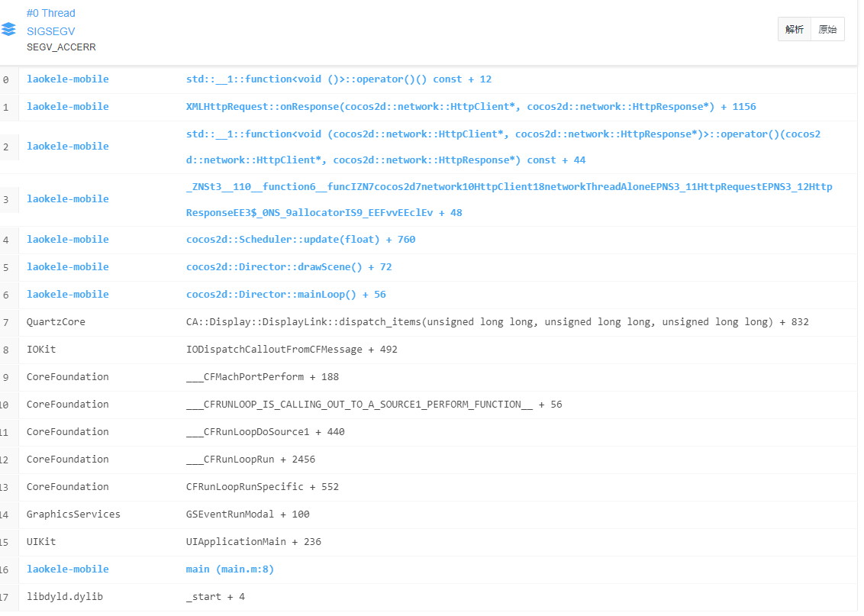Select CoreFoundation in the CFRunLoopRunSpecific row

click(68, 487)
